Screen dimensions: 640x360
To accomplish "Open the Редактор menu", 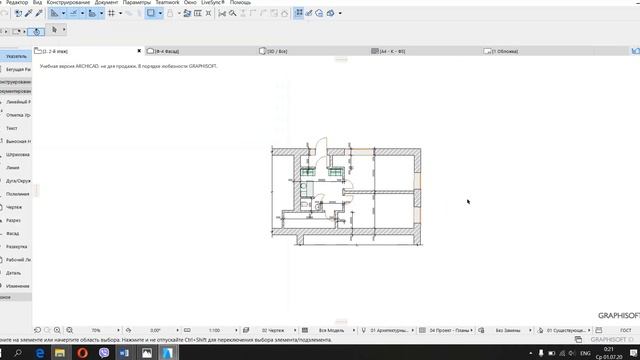I will (17, 2).
